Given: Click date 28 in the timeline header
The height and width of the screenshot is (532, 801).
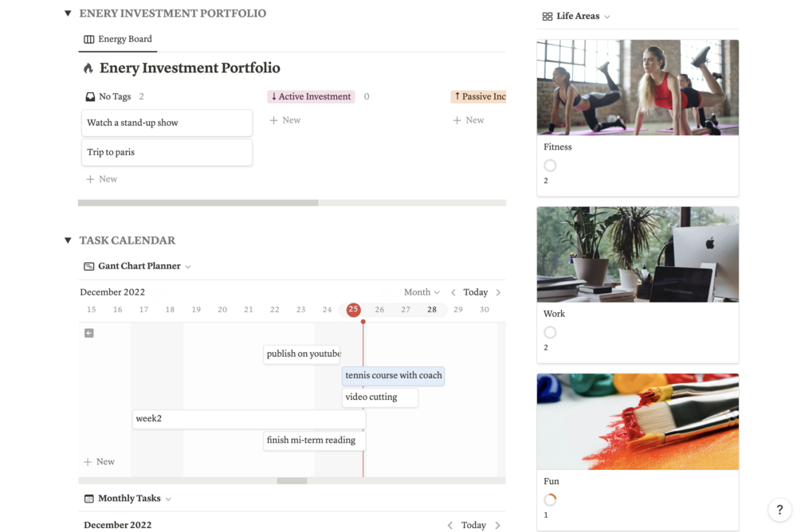Looking at the screenshot, I should 432,309.
